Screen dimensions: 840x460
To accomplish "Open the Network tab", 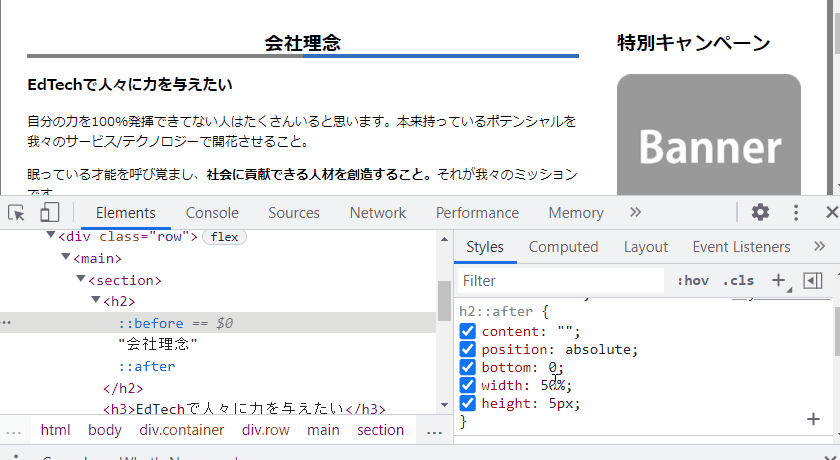I will pyautogui.click(x=378, y=213).
